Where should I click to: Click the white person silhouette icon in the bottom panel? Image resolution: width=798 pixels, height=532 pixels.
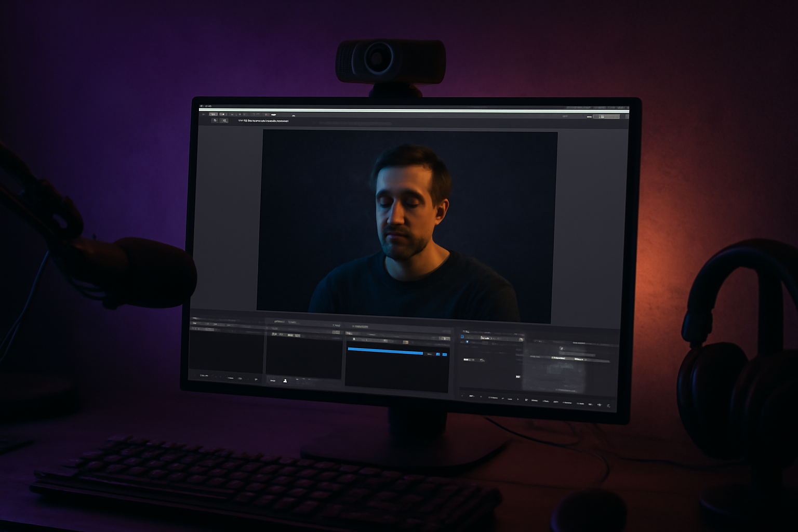[x=285, y=381]
